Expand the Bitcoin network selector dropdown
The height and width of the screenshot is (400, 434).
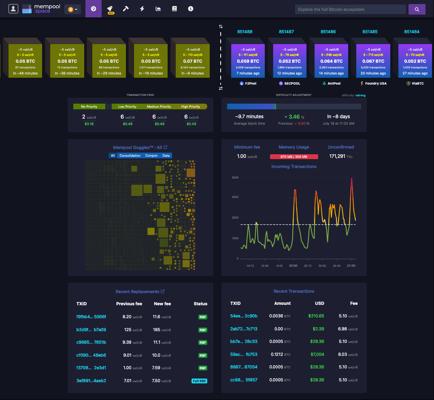(72, 9)
